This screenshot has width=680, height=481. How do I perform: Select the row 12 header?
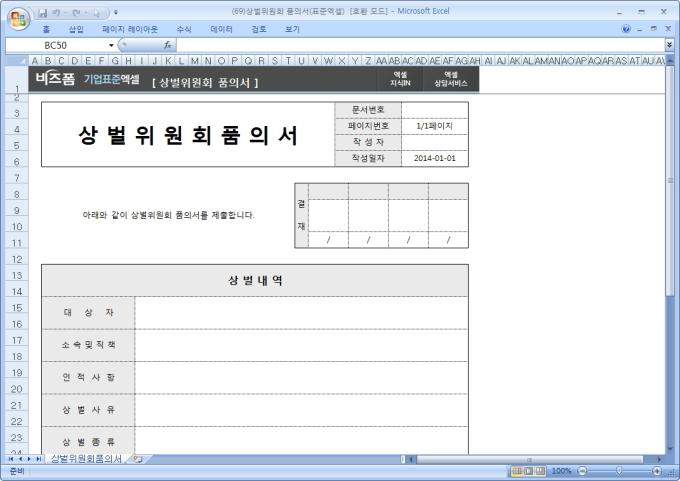tap(17, 259)
